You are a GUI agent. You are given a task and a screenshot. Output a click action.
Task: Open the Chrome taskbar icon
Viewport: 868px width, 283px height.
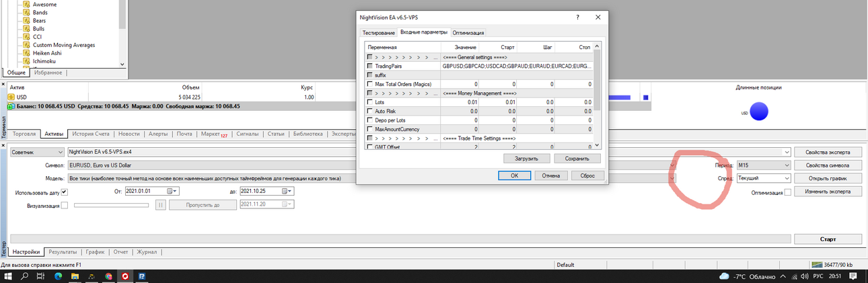(x=108, y=276)
